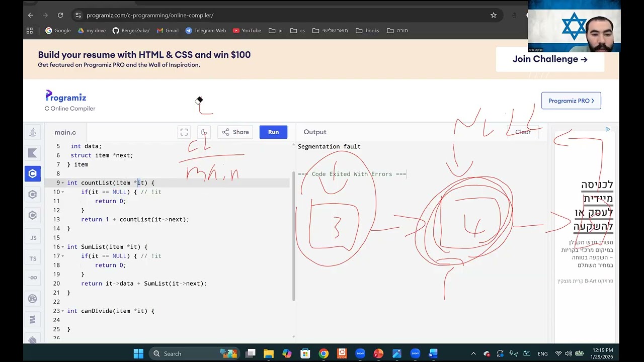Click the address bar URL
The height and width of the screenshot is (362, 644).
coord(150,15)
